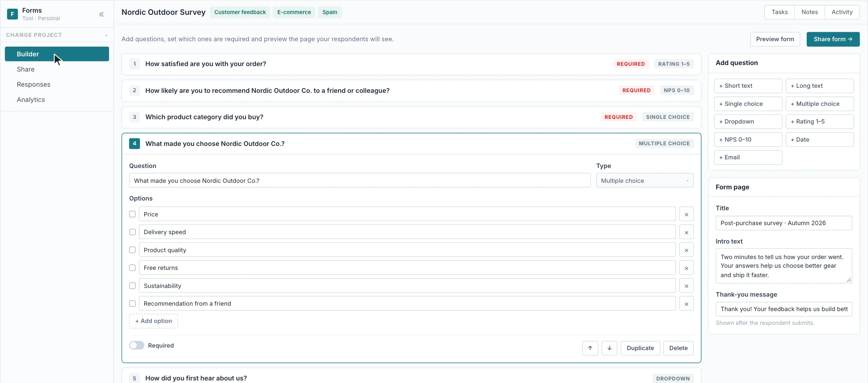Open Analytics in the sidebar

point(31,99)
